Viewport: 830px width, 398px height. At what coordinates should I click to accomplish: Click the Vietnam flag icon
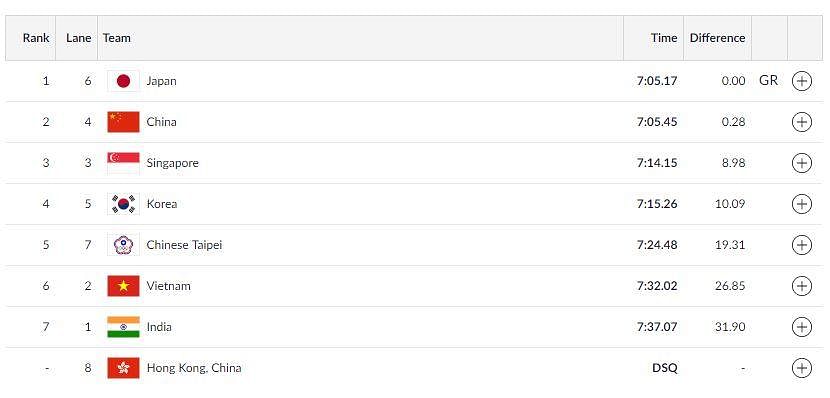[123, 286]
